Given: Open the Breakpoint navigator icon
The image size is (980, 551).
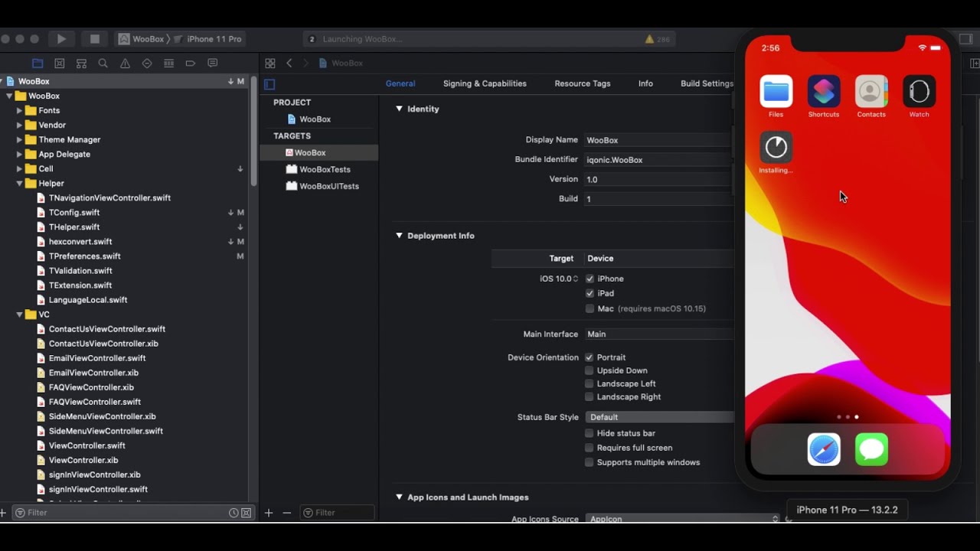Looking at the screenshot, I should click(191, 64).
